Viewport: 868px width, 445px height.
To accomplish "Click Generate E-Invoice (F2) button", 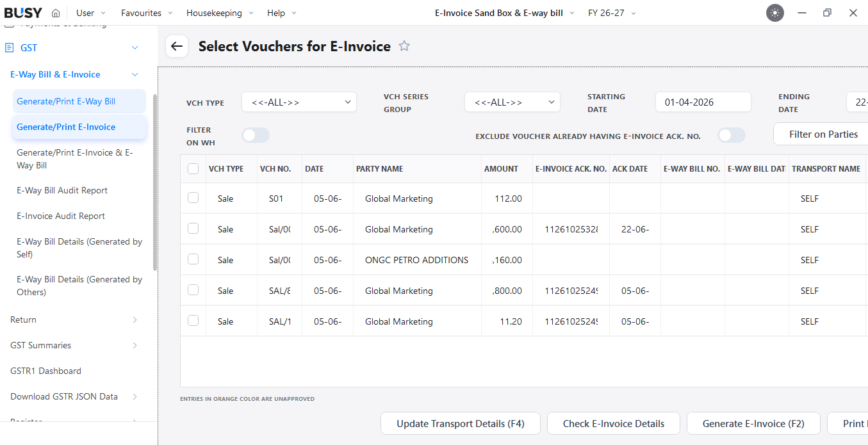I will [x=753, y=423].
